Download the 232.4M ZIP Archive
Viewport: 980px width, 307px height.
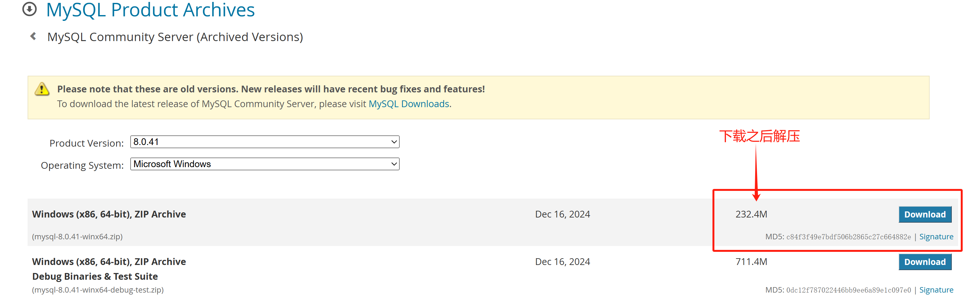pyautogui.click(x=925, y=215)
